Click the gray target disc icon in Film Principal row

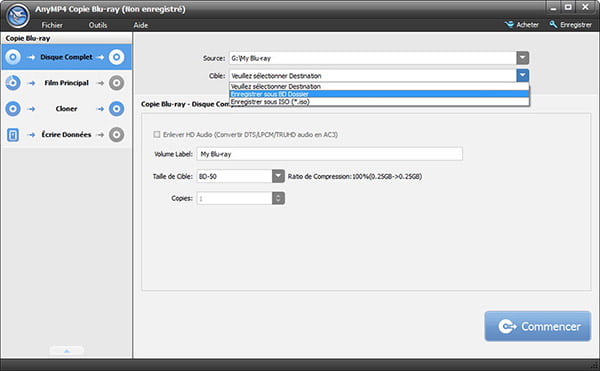(x=116, y=83)
